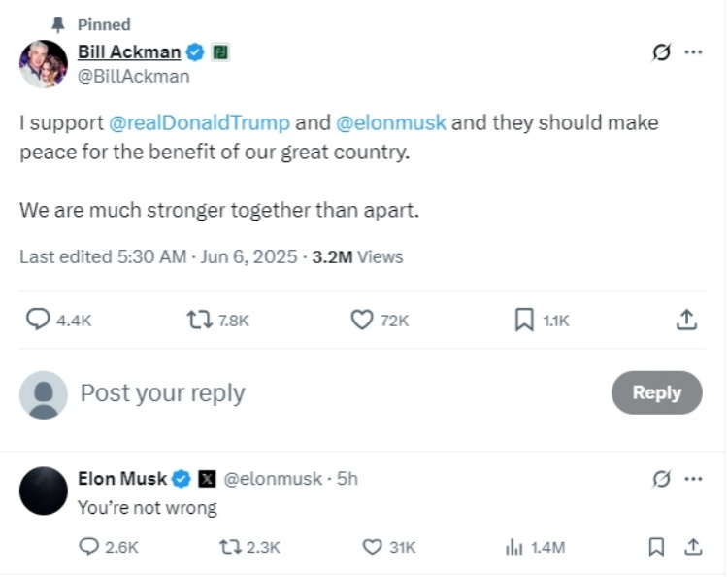Open Bill Ackman's profile picture
The width and height of the screenshot is (728, 577).
click(x=43, y=64)
